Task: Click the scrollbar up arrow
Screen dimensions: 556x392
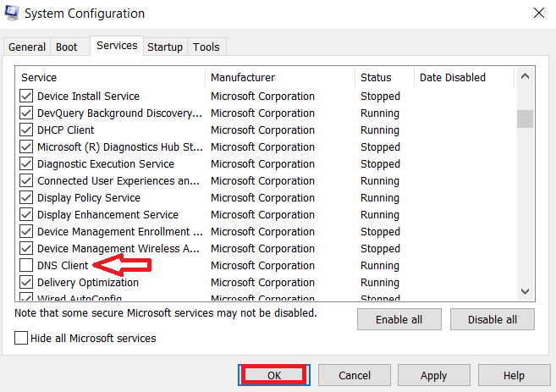Action: (526, 76)
